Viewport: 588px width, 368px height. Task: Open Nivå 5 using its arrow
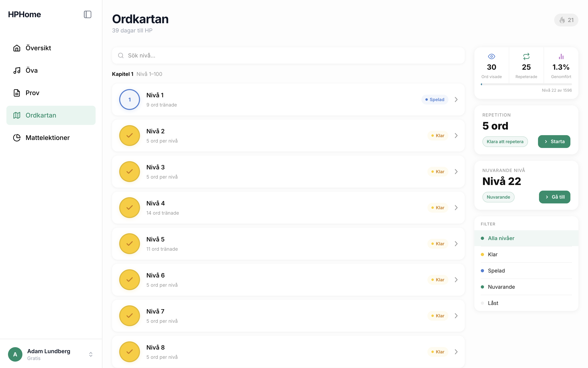(x=456, y=243)
